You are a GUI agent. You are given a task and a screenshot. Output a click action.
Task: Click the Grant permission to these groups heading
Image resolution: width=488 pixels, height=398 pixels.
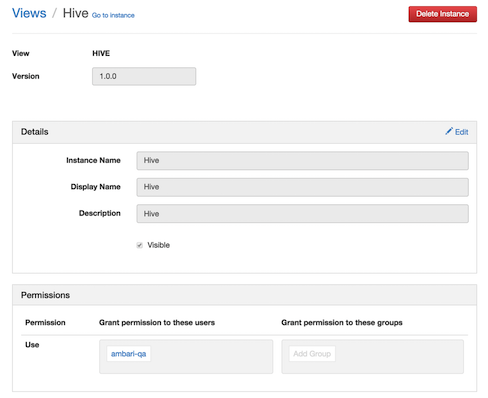pyautogui.click(x=342, y=323)
